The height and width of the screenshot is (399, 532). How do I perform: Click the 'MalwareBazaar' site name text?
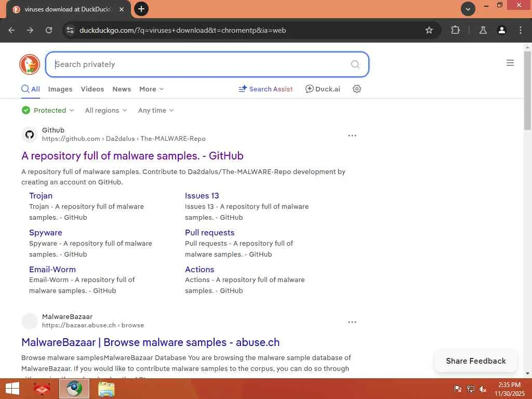[67, 316]
